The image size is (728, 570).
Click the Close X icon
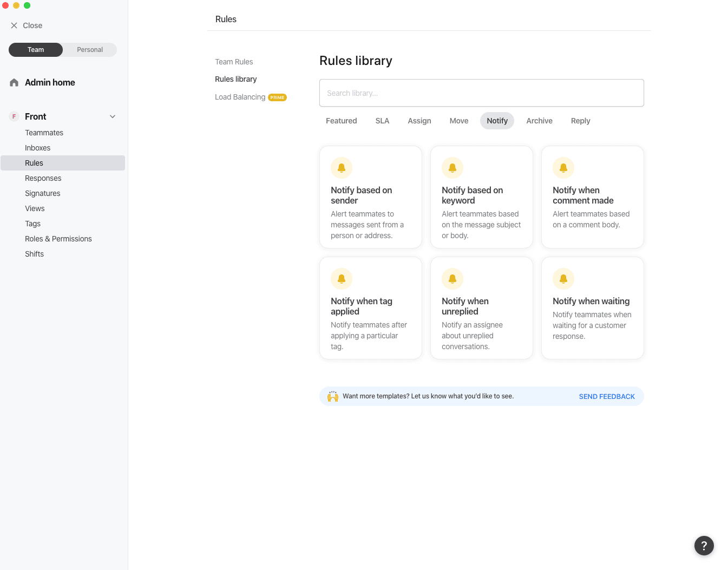click(14, 25)
